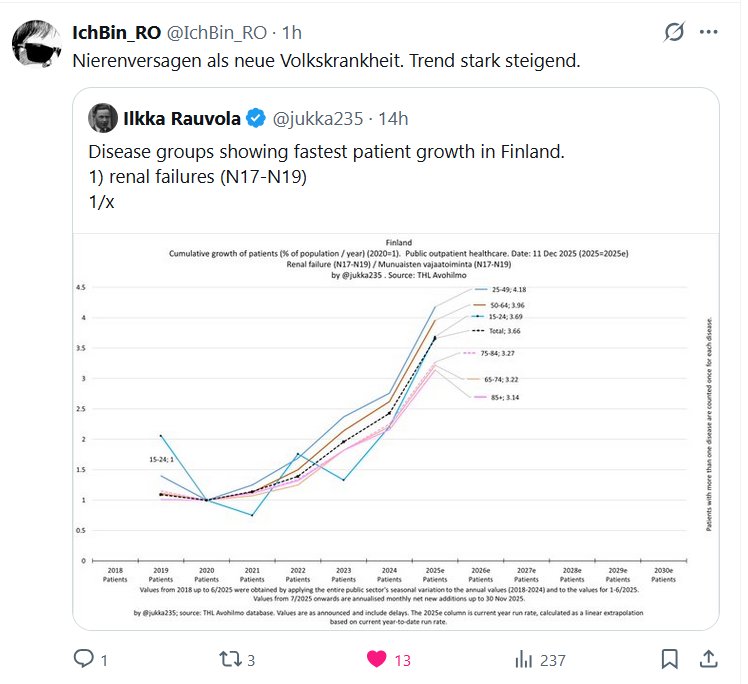Repost this post via retweet icon
Screen dimensions: 748x684
tap(232, 659)
